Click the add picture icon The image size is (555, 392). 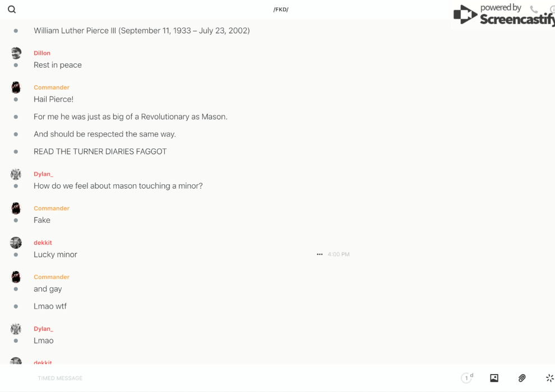pos(494,378)
